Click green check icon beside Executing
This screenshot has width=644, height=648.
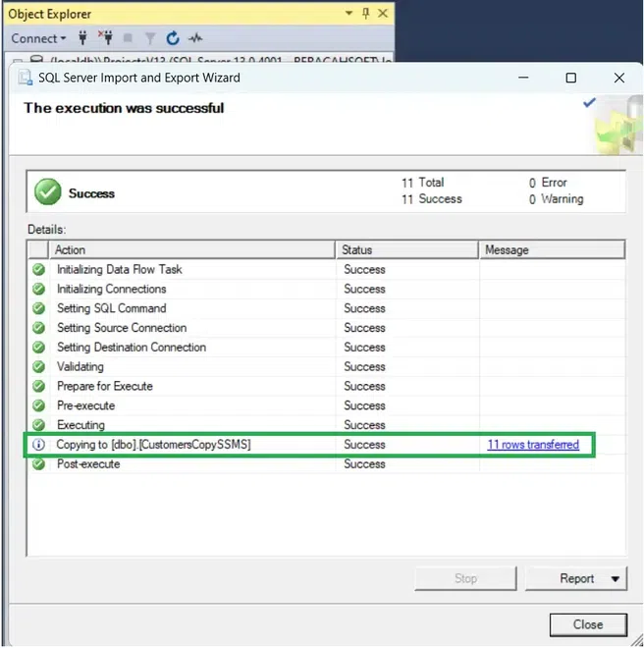coord(38,425)
